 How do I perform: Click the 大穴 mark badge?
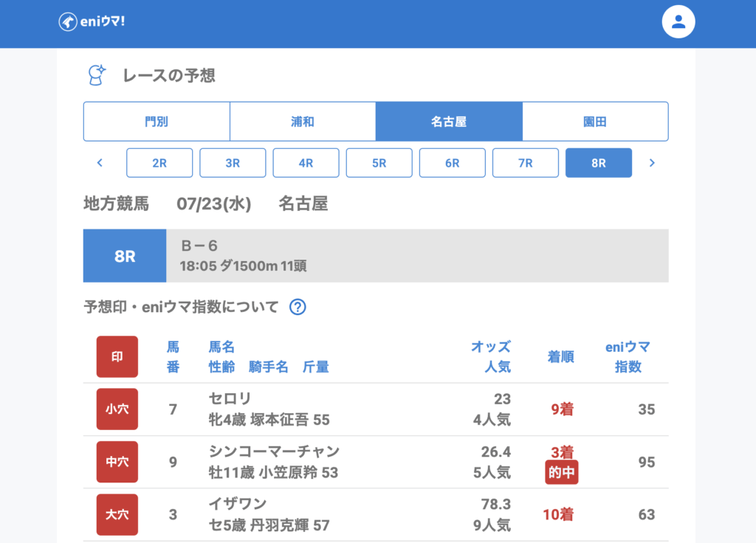117,514
